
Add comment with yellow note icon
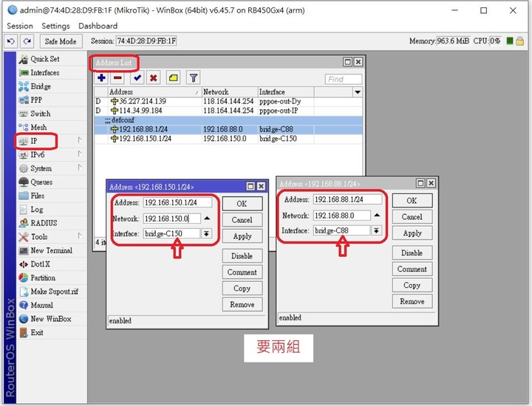(174, 78)
